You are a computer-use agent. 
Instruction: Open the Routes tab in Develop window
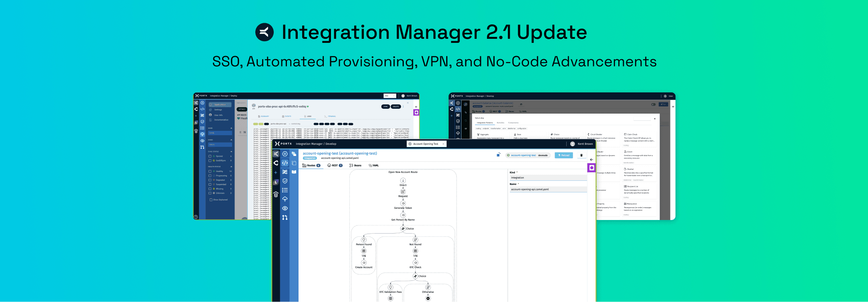coord(311,165)
